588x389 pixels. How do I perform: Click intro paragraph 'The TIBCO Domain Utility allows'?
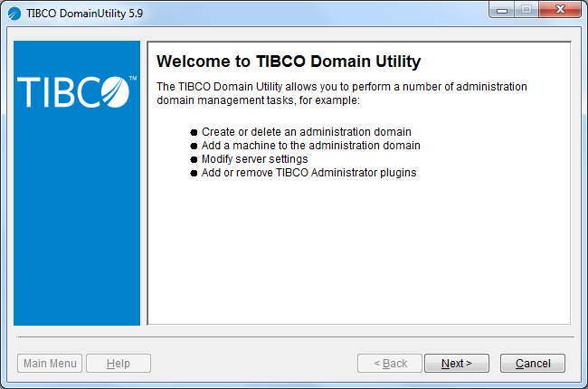[x=342, y=93]
